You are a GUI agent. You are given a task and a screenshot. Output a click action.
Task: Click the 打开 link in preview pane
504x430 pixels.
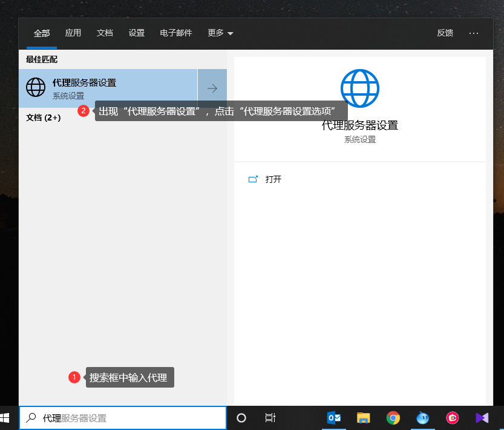tap(273, 179)
